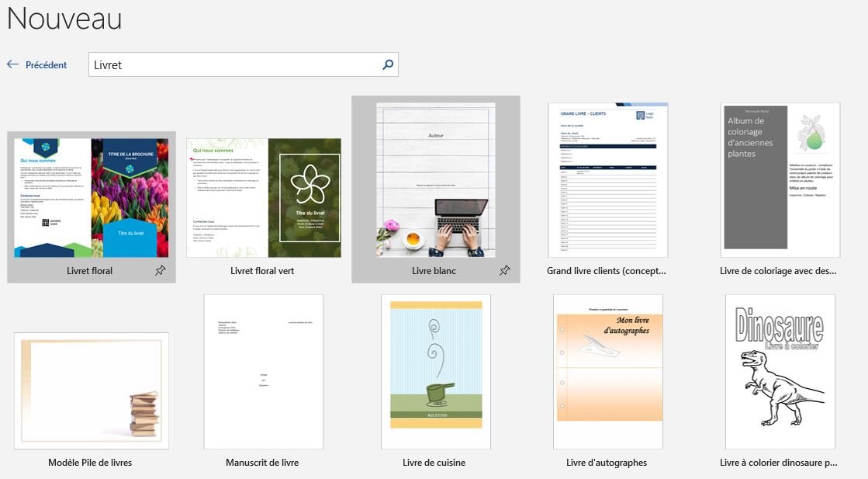Open the Livret floral template
Viewport: 868px width, 479px height.
(91, 196)
